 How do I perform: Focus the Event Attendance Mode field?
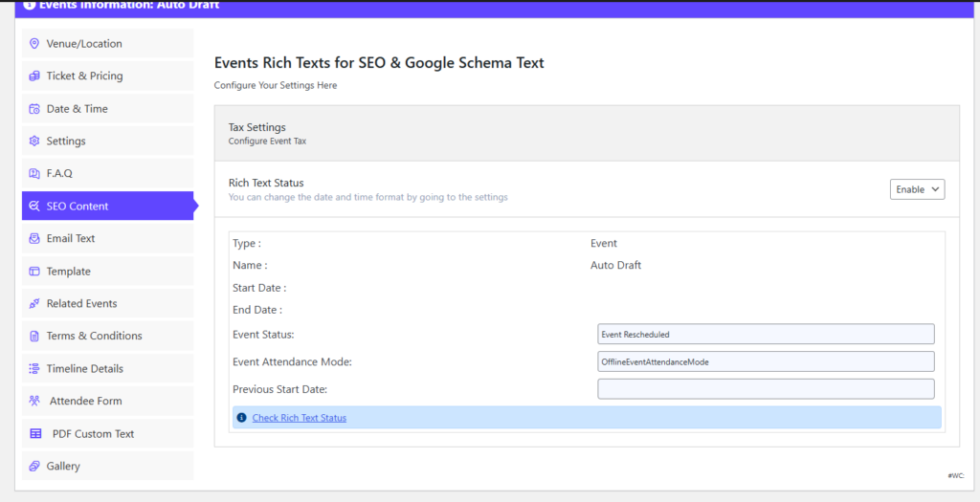[765, 361]
